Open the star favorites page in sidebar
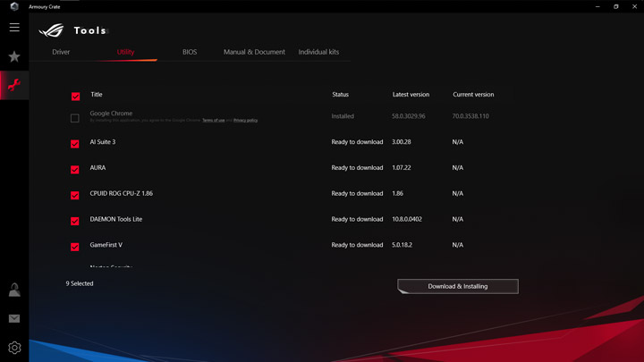Image resolution: width=644 pixels, height=362 pixels. coord(14,56)
